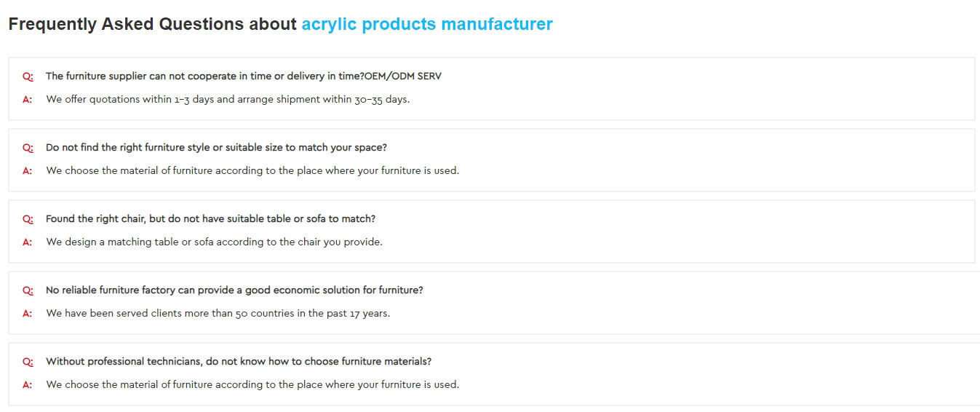Viewport: 980px width, 412px height.
Task: Open the question about professional technicians
Action: (239, 361)
